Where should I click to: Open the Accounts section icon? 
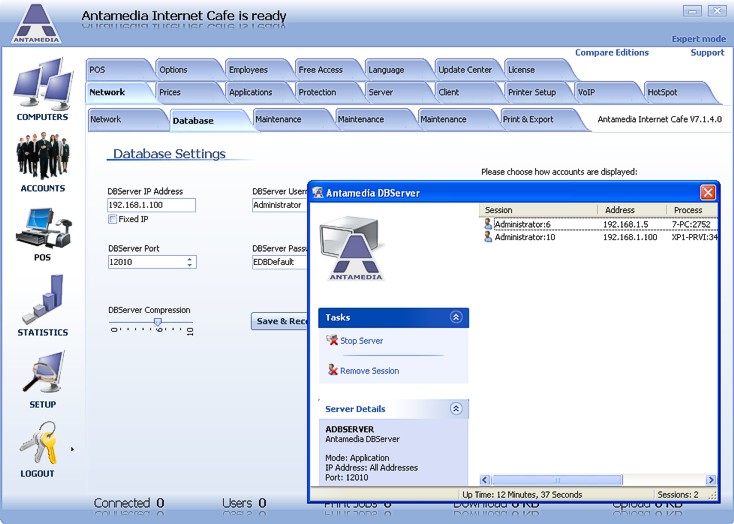click(x=43, y=156)
